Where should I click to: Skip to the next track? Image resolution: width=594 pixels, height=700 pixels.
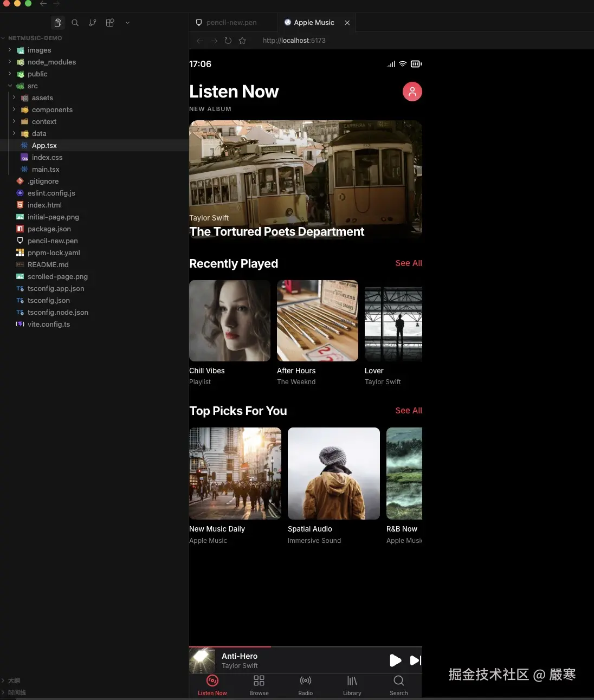click(x=416, y=660)
